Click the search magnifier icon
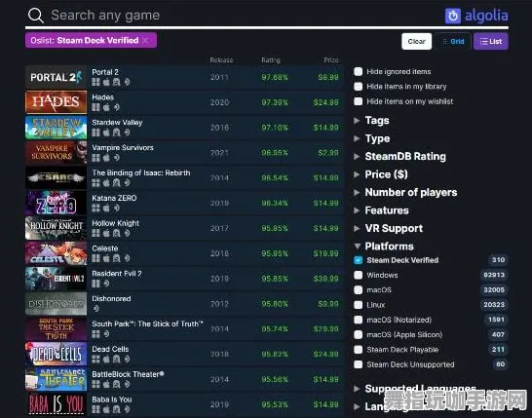The height and width of the screenshot is (418, 532). coord(36,16)
